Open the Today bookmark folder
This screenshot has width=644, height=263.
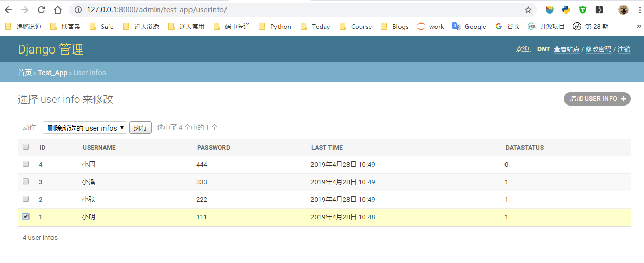315,26
